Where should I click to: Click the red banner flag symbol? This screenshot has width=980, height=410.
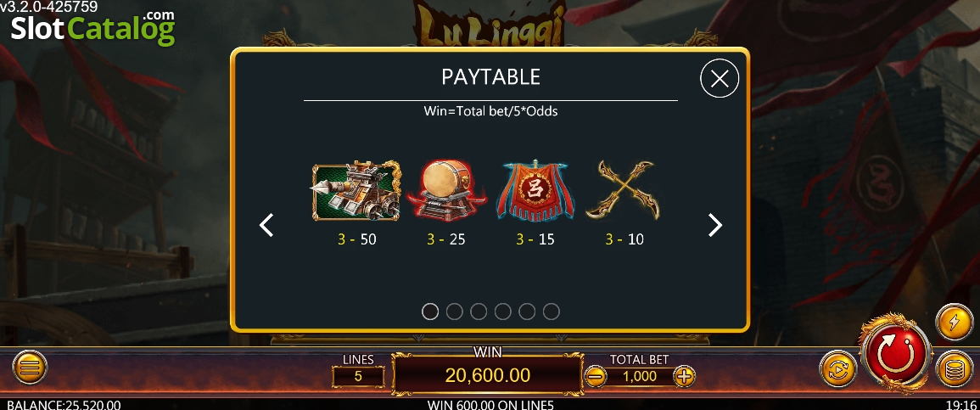(535, 191)
